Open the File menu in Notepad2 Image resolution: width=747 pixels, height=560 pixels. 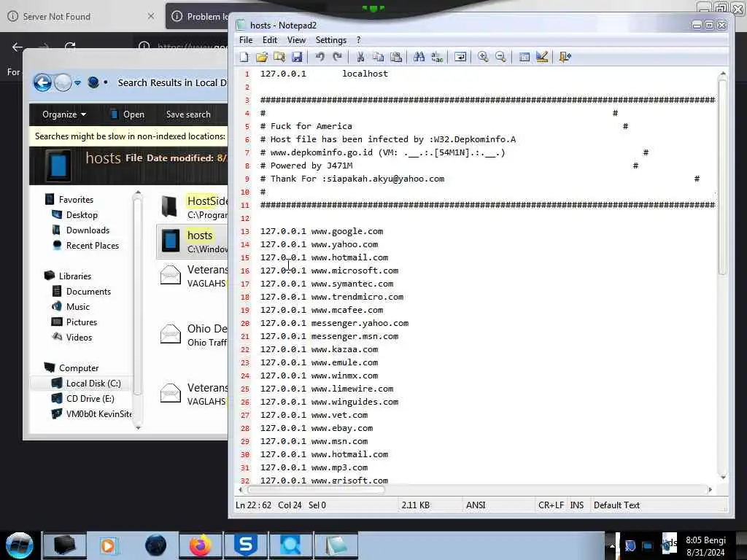click(246, 40)
